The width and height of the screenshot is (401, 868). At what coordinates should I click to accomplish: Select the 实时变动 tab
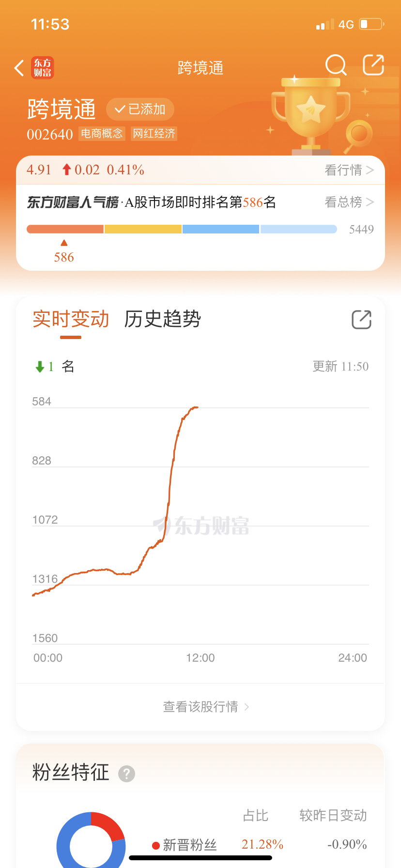[71, 319]
